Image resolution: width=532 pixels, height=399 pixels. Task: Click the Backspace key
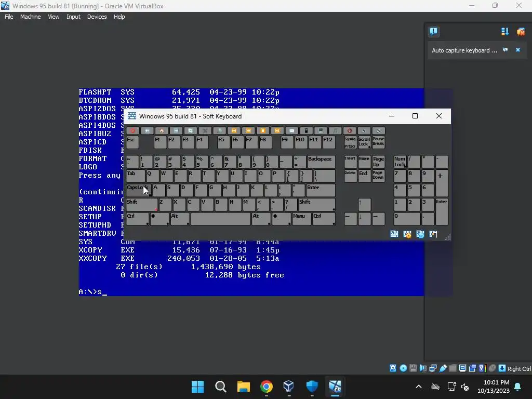click(321, 162)
